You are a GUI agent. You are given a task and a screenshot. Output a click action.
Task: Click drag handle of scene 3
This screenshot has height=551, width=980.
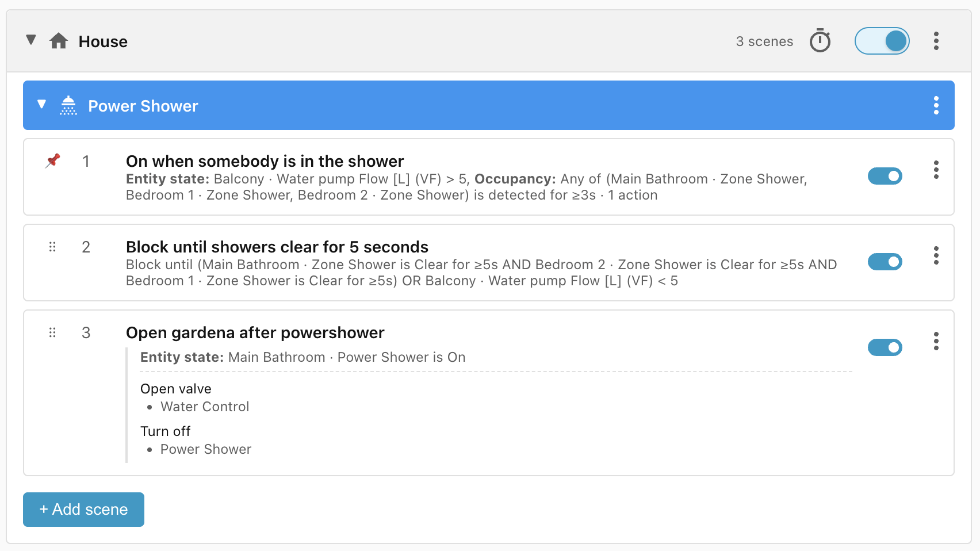(52, 332)
